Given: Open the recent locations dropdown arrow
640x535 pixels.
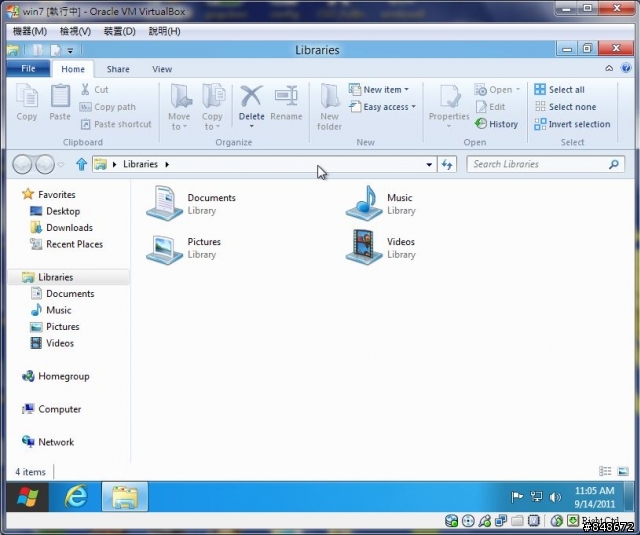Looking at the screenshot, I should click(x=61, y=165).
